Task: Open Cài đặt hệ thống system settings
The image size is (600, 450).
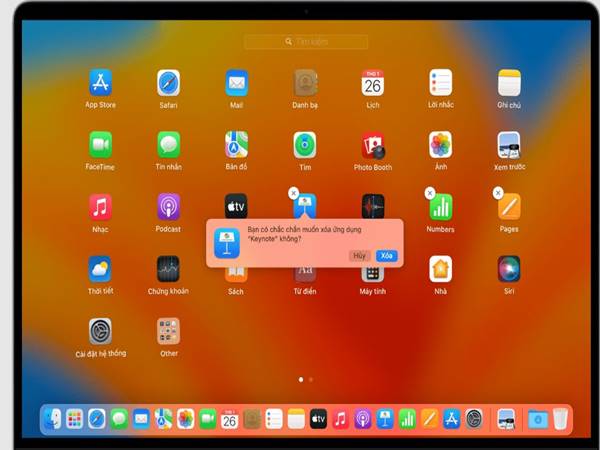Action: click(101, 331)
